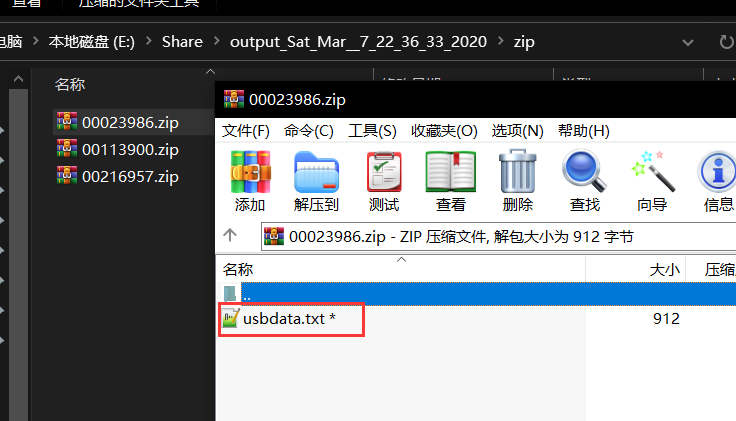
Task: Select 00023986.zip in the Explorer file list
Action: click(x=130, y=122)
